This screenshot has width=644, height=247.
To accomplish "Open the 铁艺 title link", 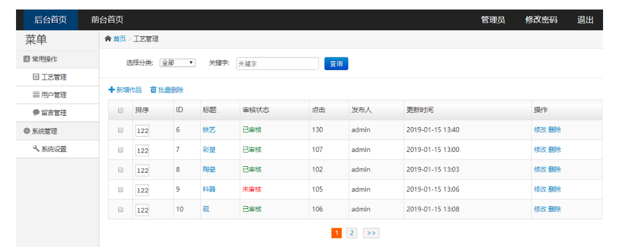I will coord(209,130).
